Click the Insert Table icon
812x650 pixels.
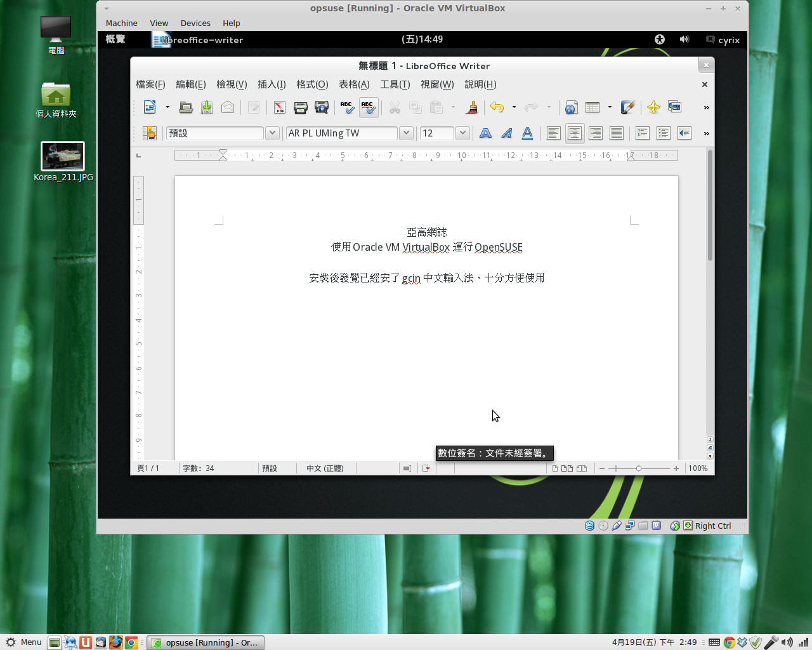pos(593,107)
